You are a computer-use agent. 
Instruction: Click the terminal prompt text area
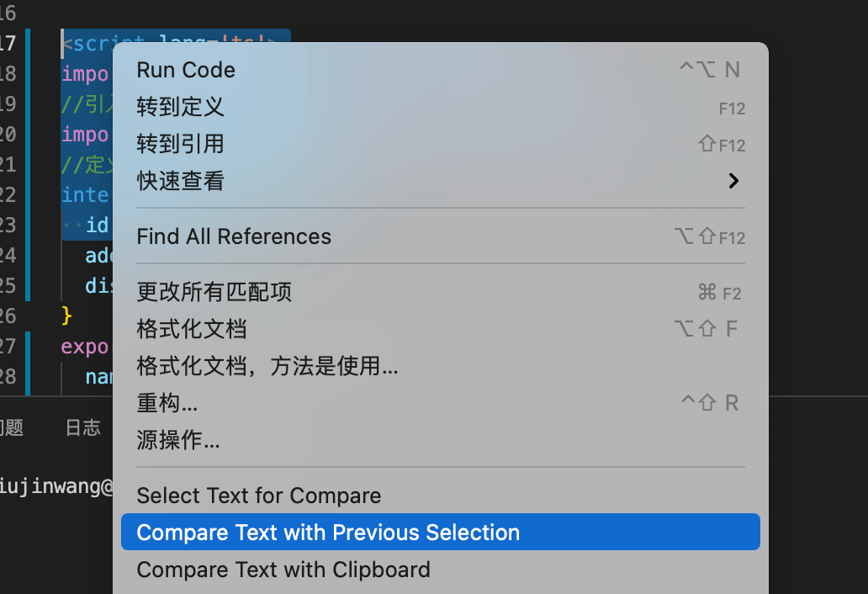click(56, 486)
